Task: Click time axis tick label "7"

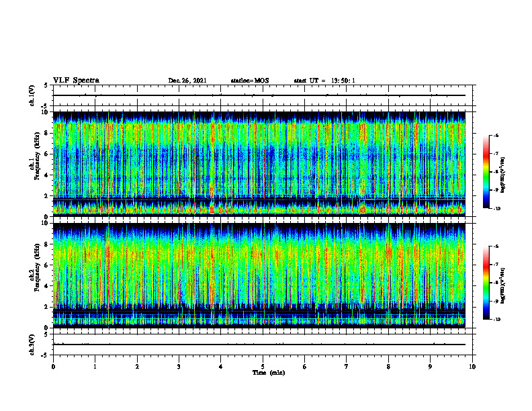Action: tap(347, 367)
